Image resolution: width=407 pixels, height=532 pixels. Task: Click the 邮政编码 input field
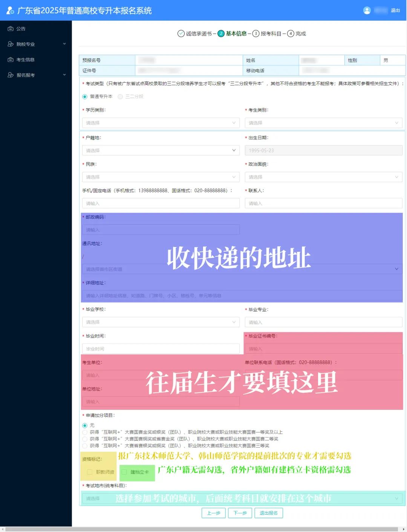(x=161, y=229)
